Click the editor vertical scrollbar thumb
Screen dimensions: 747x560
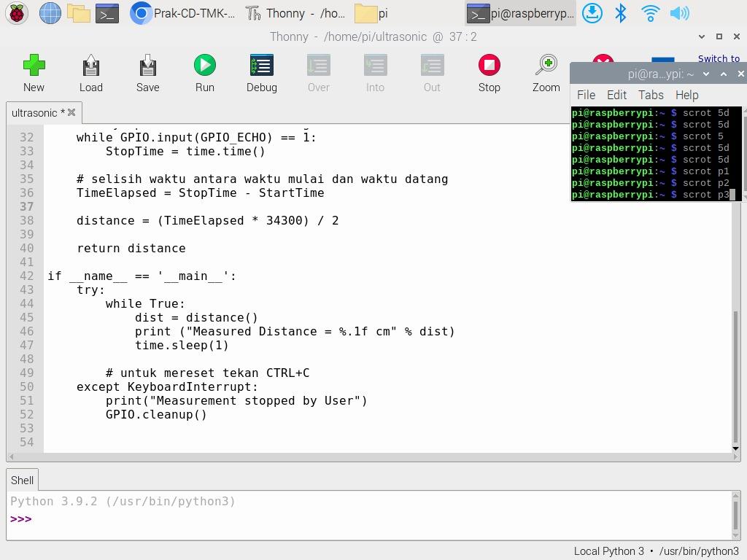(x=735, y=376)
